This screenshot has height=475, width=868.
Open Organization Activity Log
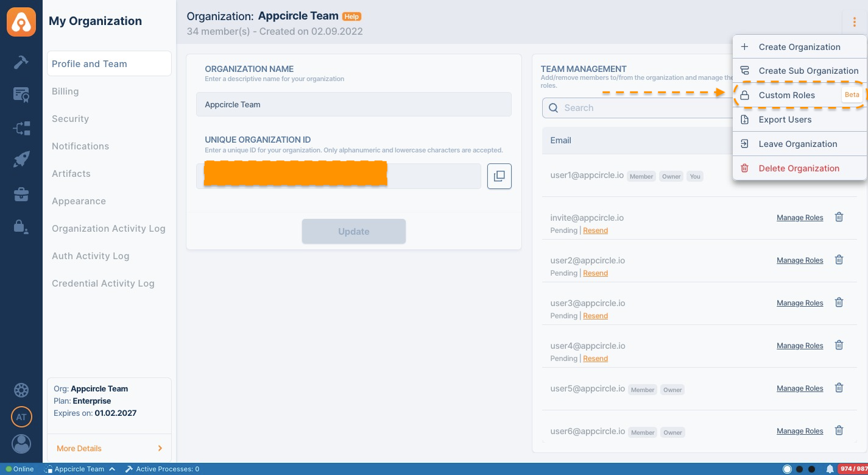[108, 229]
